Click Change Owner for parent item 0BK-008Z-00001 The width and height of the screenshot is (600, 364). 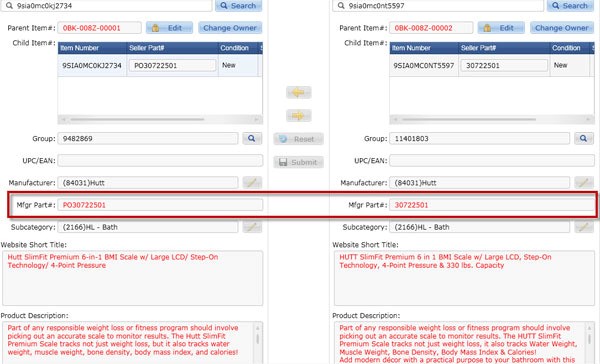[x=230, y=28]
